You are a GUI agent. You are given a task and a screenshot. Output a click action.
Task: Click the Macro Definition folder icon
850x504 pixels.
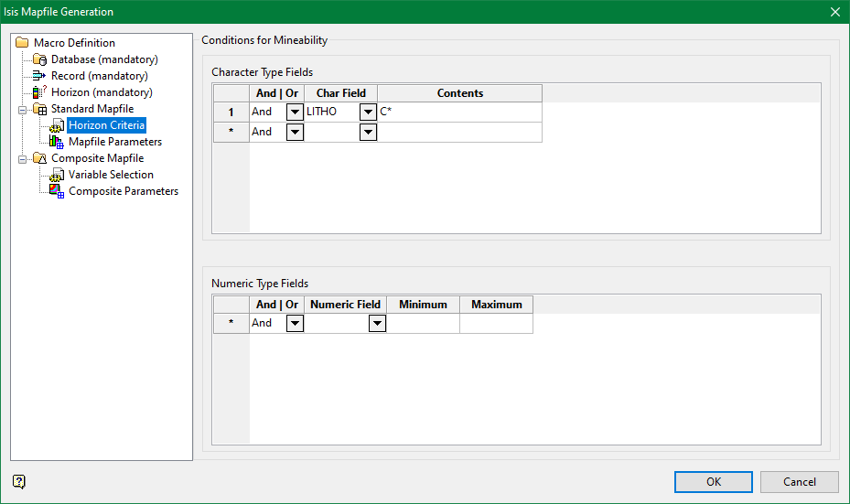pyautogui.click(x=22, y=43)
